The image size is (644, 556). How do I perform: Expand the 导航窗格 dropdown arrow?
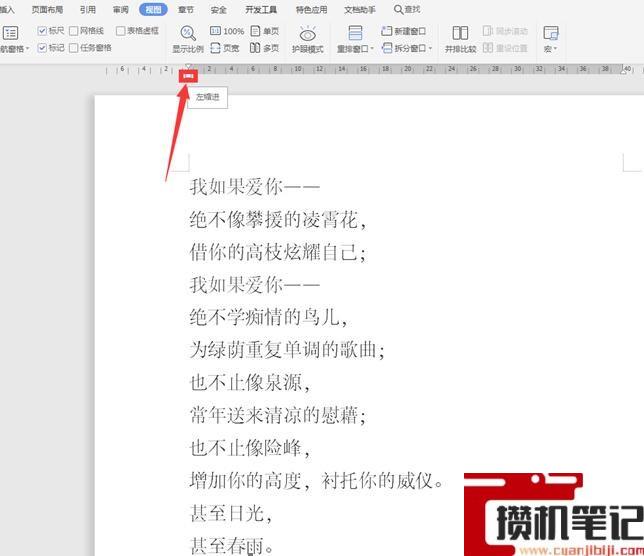[28, 49]
